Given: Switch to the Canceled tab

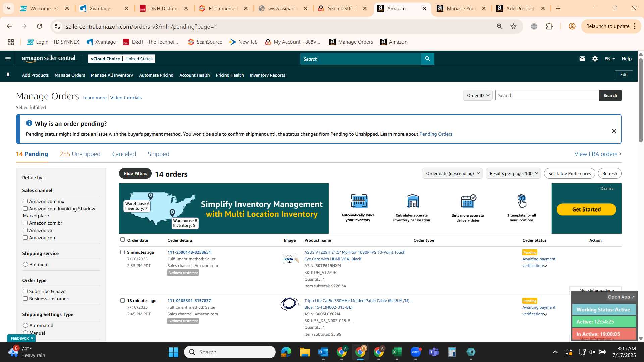Looking at the screenshot, I should click(124, 154).
